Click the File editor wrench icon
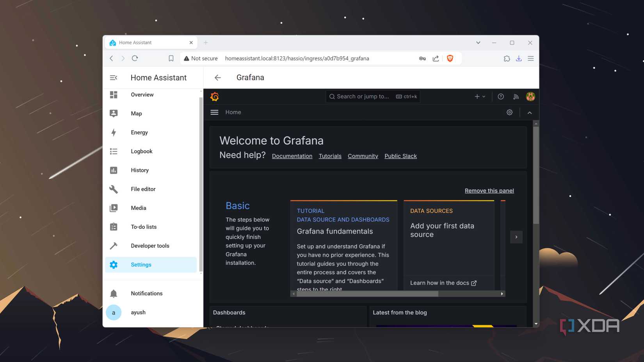644x362 pixels. tap(114, 189)
